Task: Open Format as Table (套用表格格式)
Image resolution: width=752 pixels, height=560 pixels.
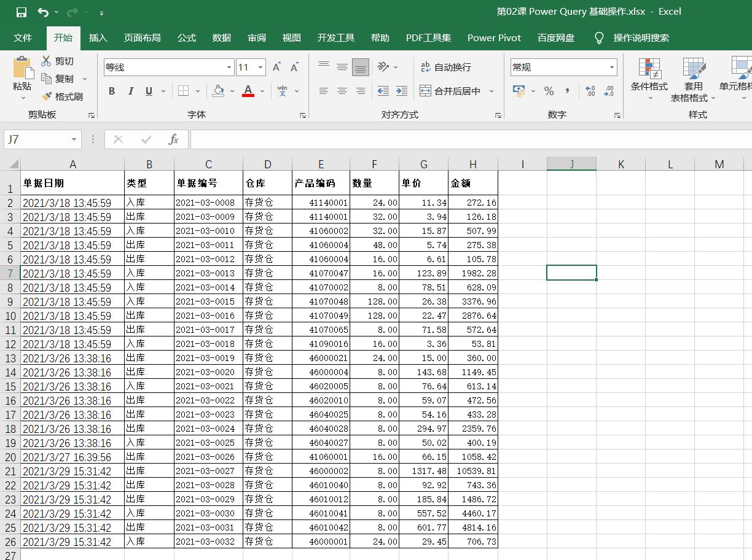Action: [x=693, y=80]
